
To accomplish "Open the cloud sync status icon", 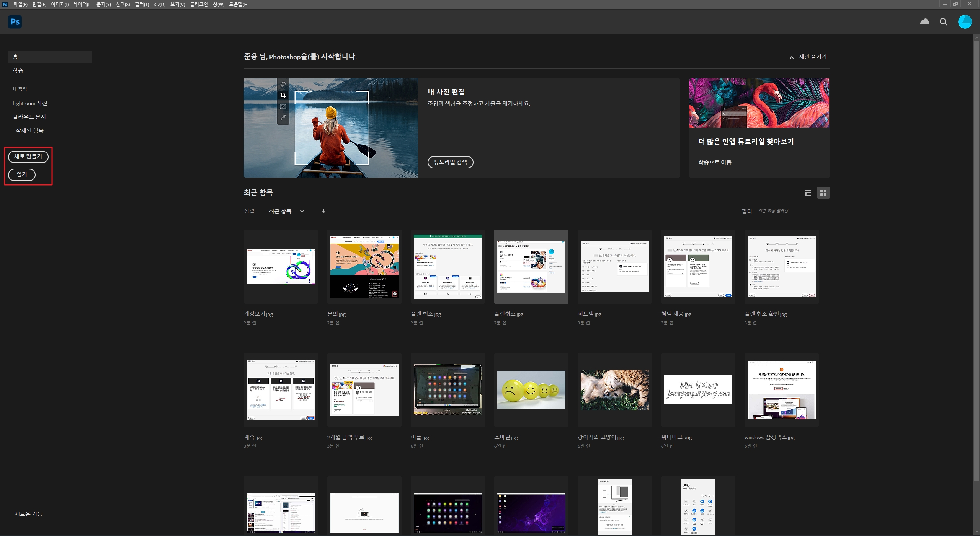I will [924, 22].
